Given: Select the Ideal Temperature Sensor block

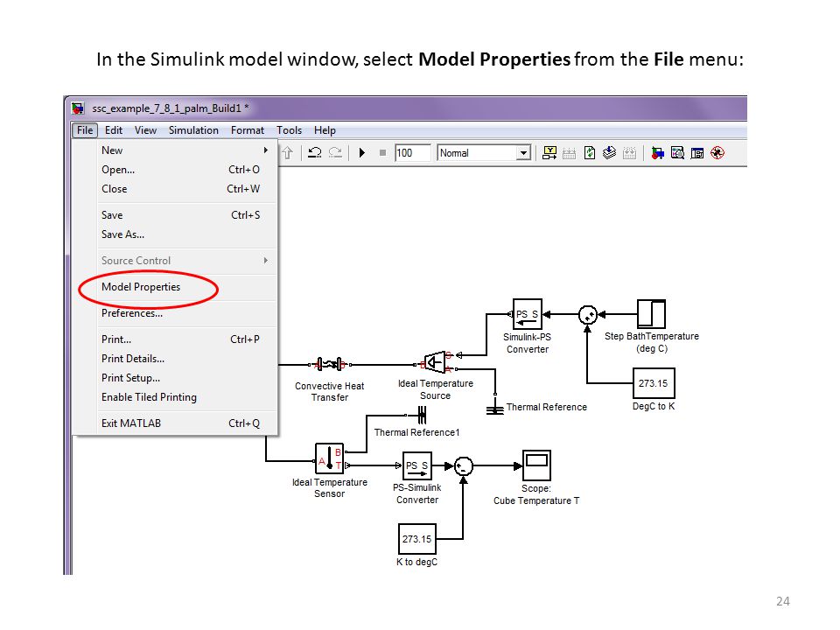Looking at the screenshot, I should click(x=330, y=458).
